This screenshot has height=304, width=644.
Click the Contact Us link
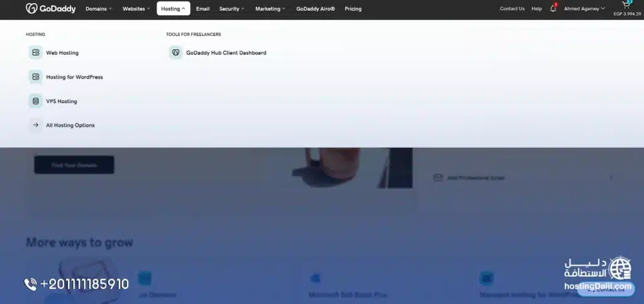pos(512,9)
